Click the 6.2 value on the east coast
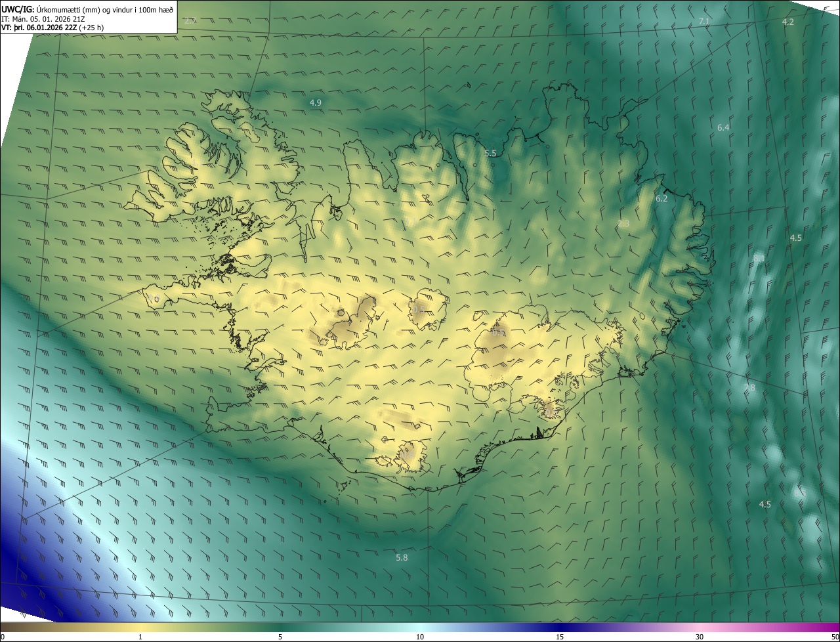The image size is (840, 642). coord(661,198)
